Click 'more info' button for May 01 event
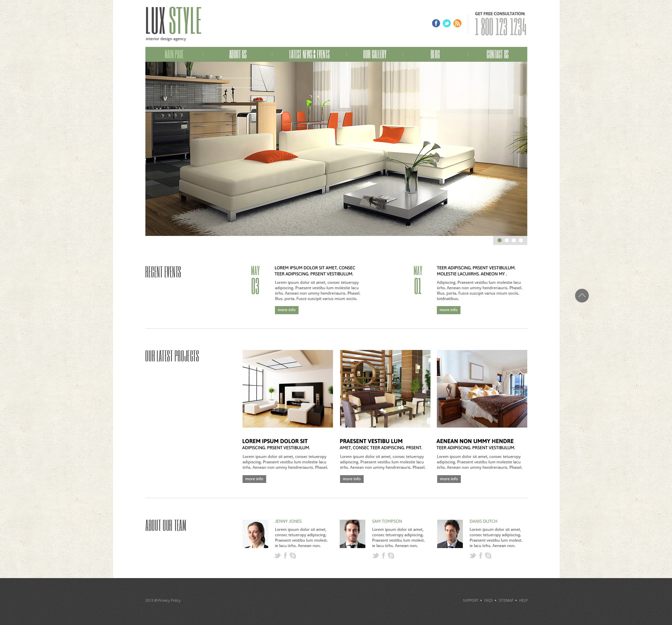This screenshot has width=672, height=625. [448, 309]
